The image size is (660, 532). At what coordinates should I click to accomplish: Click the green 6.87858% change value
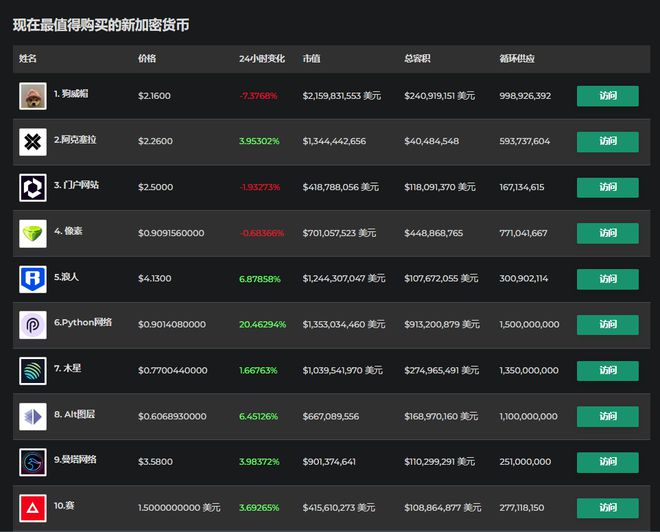260,279
